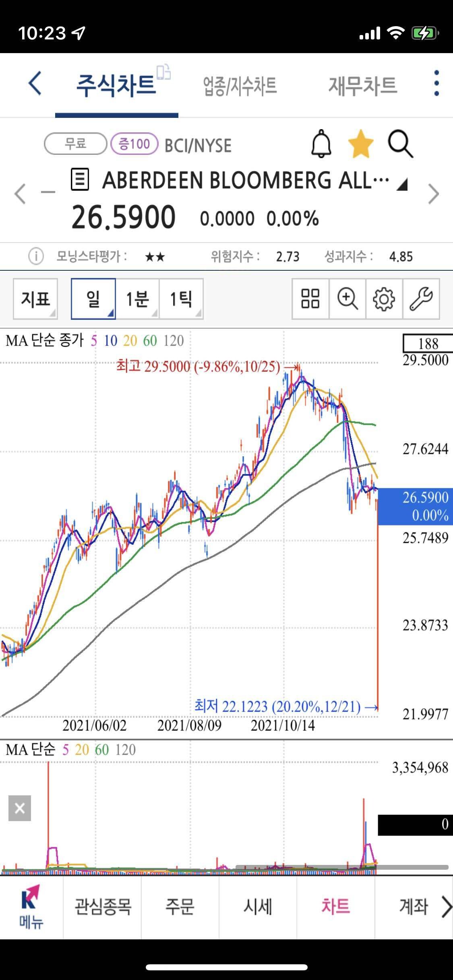Image resolution: width=453 pixels, height=980 pixels.
Task: Tap 위험지수 2.73 value
Action: coord(288,257)
